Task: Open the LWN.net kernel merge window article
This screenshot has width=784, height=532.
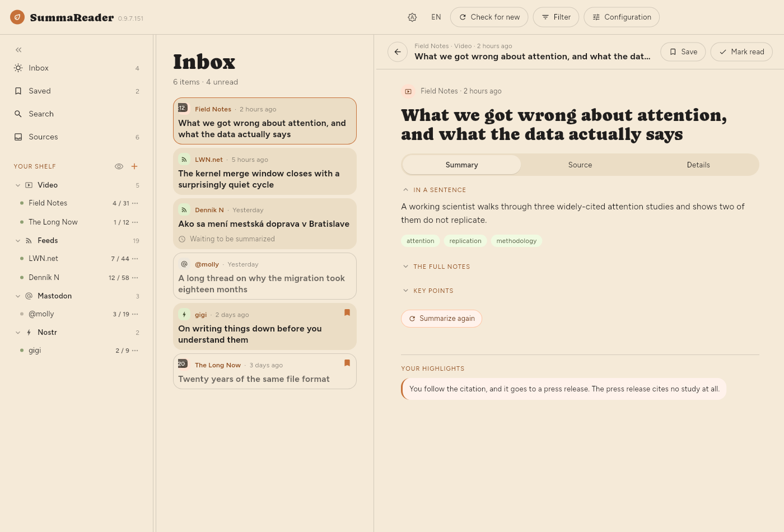Action: 265,171
